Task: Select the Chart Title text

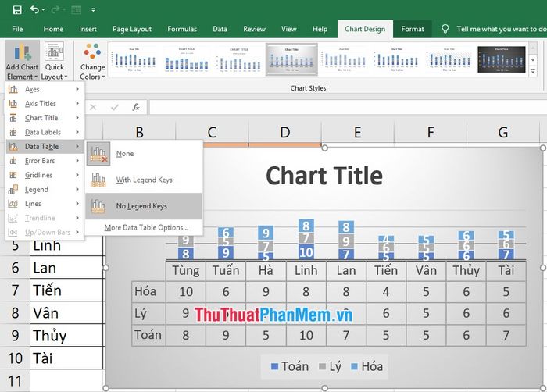Action: 324,176
